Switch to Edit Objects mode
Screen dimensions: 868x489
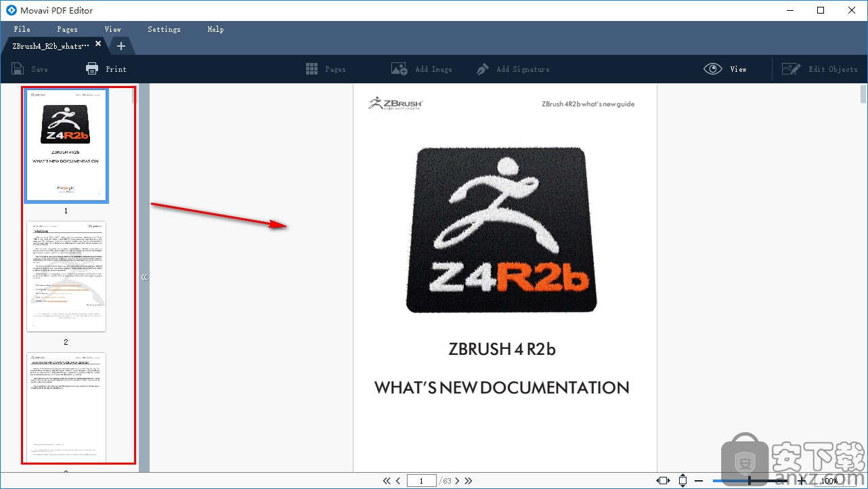(819, 68)
